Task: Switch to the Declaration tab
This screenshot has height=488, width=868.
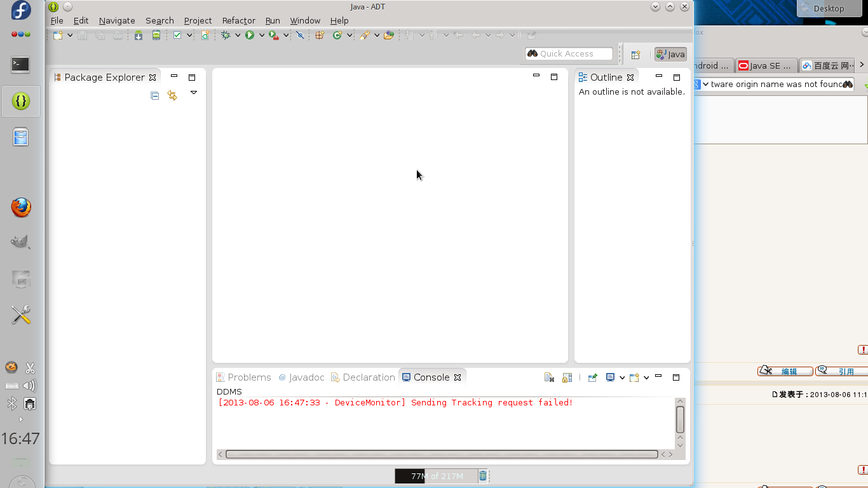Action: click(363, 377)
